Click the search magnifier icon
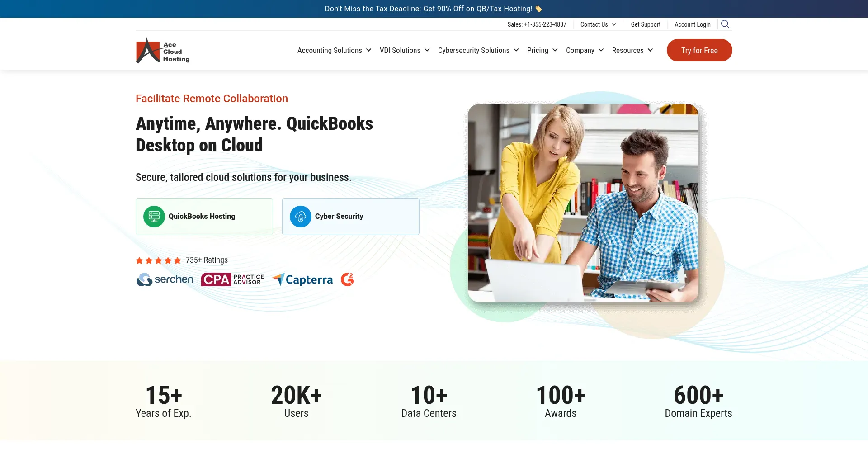The height and width of the screenshot is (449, 868). 725,24
